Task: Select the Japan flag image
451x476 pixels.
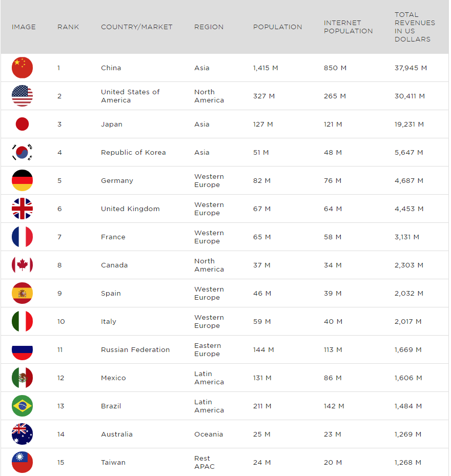Action: click(x=22, y=124)
